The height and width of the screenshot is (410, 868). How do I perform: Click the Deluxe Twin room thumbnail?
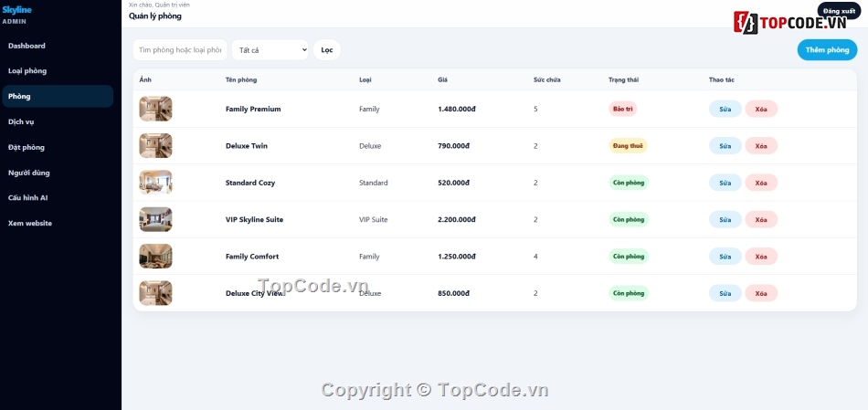[155, 145]
